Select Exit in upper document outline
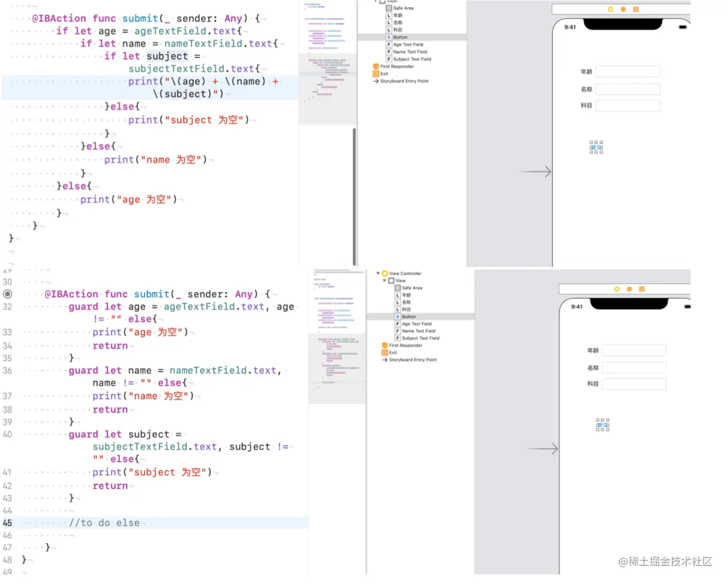The image size is (728, 583). 380,74
